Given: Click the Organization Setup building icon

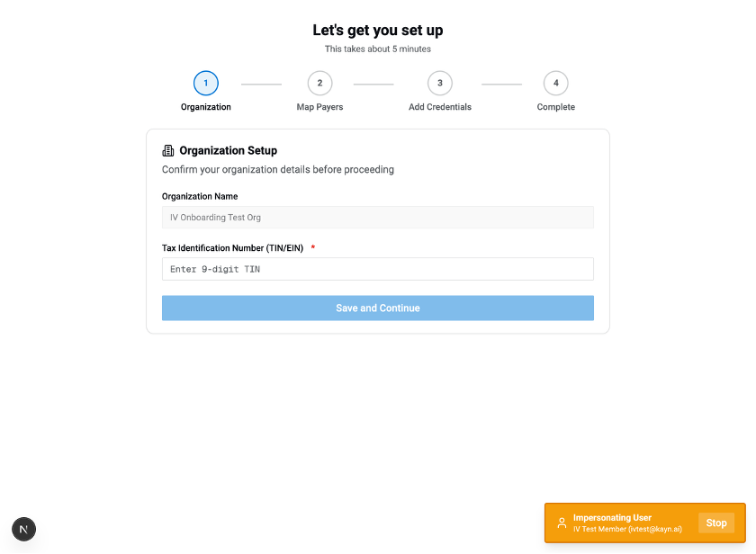Looking at the screenshot, I should [x=168, y=151].
